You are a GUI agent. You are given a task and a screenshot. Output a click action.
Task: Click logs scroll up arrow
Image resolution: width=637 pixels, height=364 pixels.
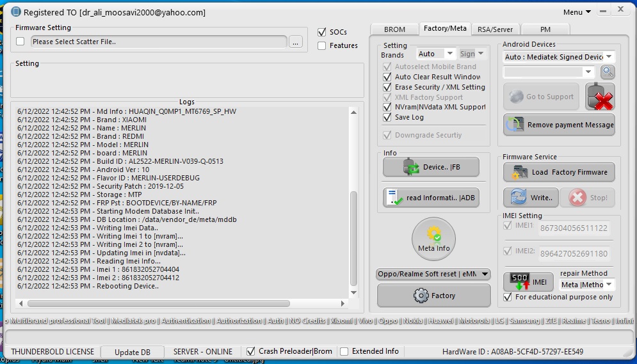pyautogui.click(x=353, y=113)
